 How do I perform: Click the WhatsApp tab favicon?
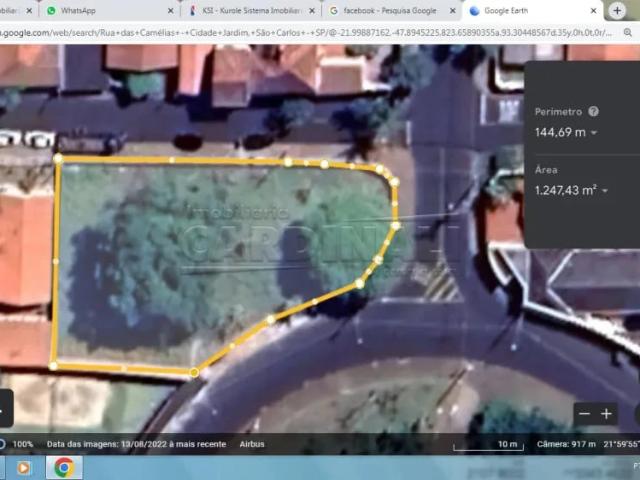51,11
